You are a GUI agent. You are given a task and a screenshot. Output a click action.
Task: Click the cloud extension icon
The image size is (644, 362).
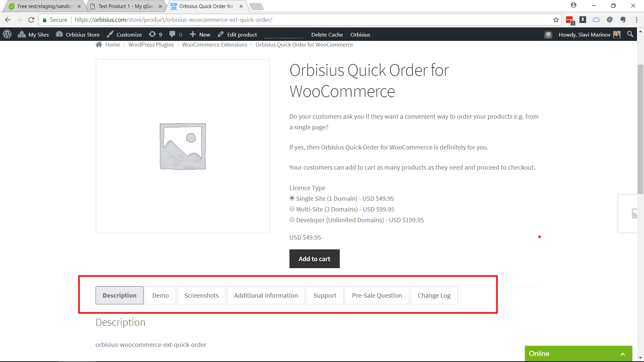(x=596, y=20)
